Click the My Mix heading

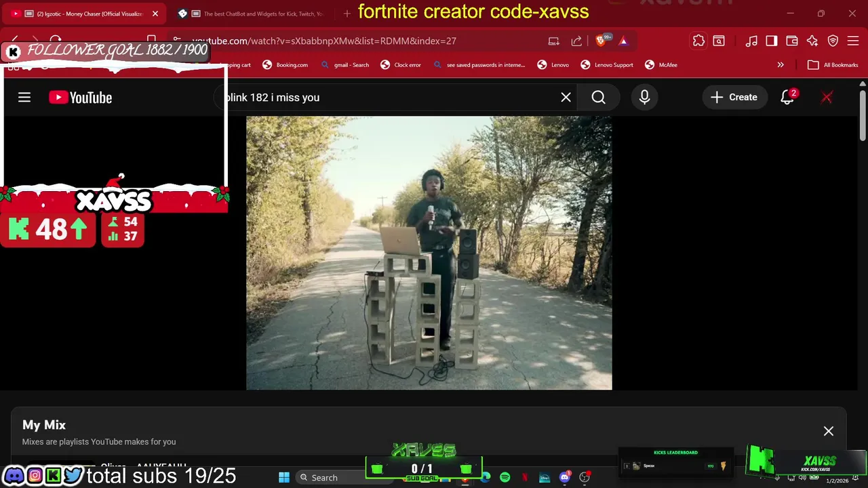tap(44, 425)
